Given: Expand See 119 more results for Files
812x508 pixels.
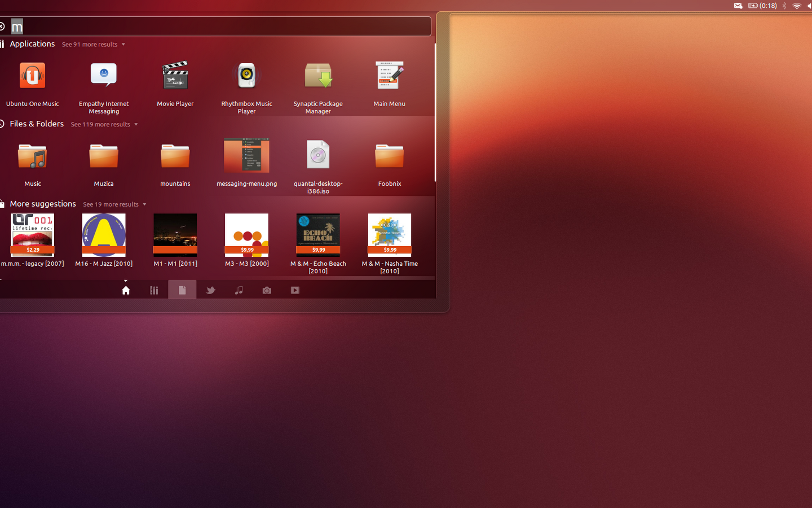Looking at the screenshot, I should coord(104,125).
